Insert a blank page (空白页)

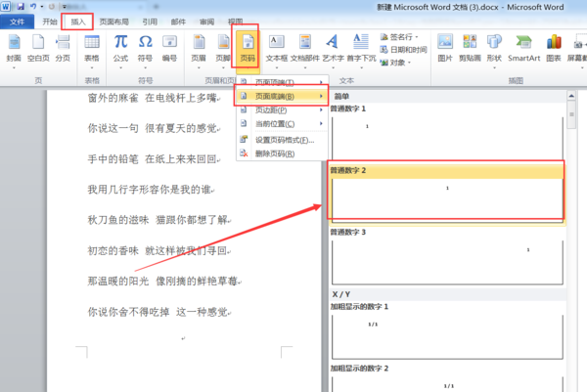tap(38, 49)
